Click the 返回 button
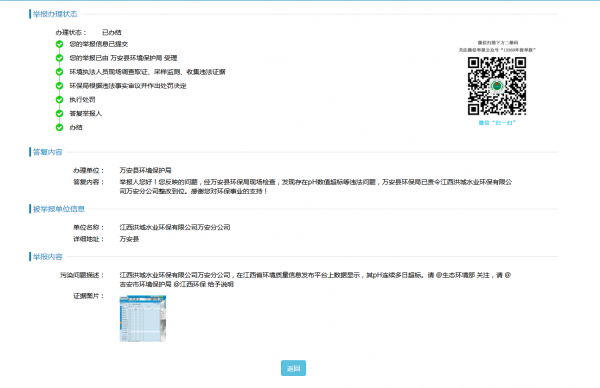 point(293,368)
